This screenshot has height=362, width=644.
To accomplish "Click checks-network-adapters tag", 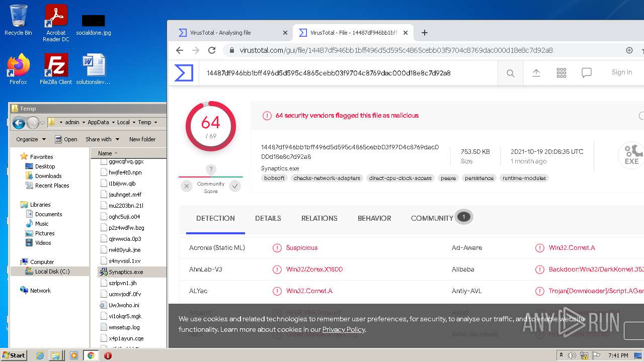I will point(327,178).
